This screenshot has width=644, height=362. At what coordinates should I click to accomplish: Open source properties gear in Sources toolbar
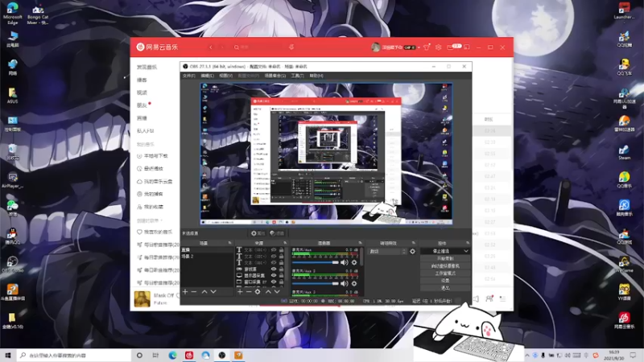click(258, 292)
